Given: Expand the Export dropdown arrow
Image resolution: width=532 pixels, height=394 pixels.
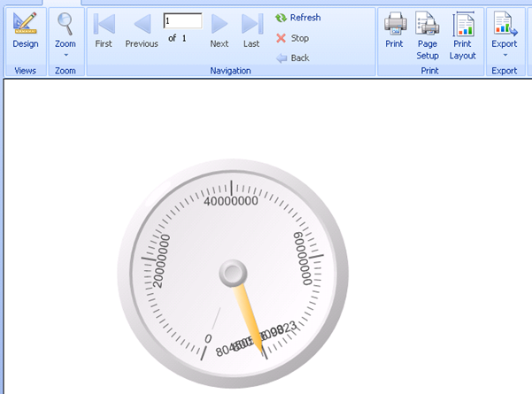Looking at the screenshot, I should 504,55.
